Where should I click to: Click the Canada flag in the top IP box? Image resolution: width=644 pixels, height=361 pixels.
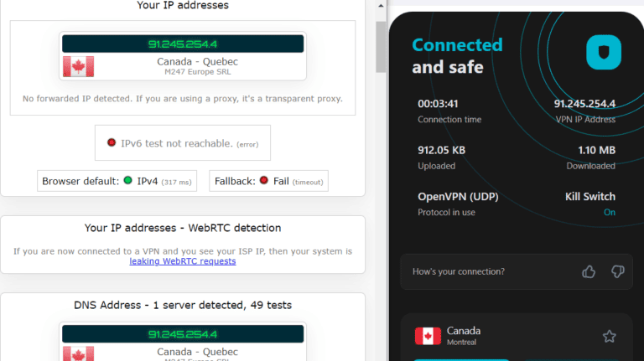pyautogui.click(x=78, y=66)
